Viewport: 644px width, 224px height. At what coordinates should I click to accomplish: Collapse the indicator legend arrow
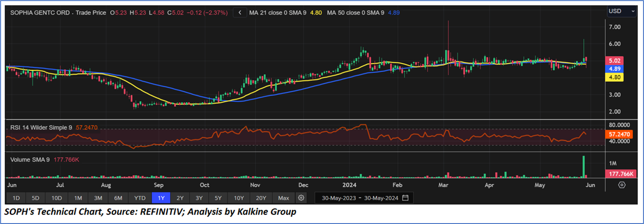(240, 13)
